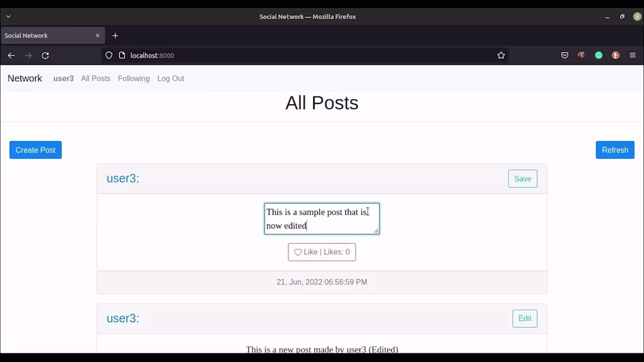
Task: Edit the second user3 post
Action: [525, 318]
